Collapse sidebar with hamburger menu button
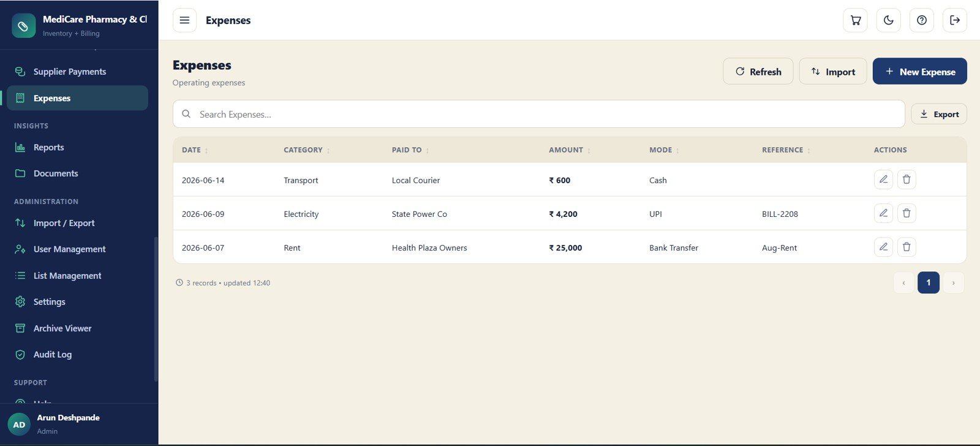 click(x=184, y=20)
